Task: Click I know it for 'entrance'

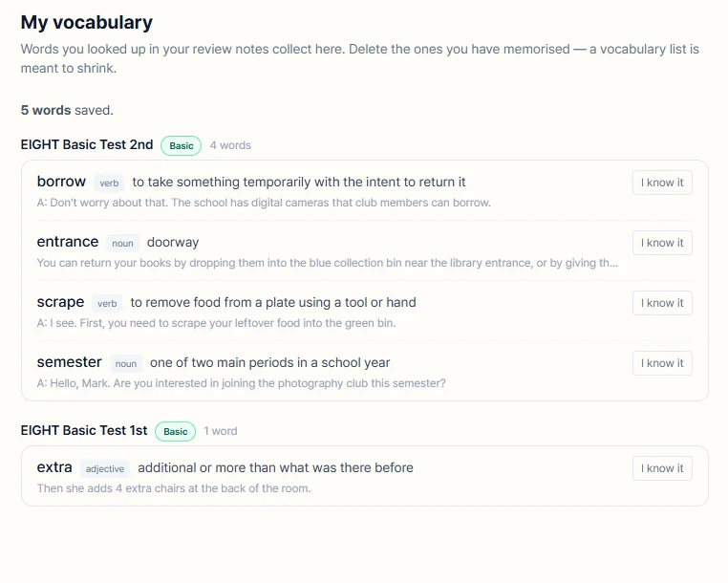Action: pyautogui.click(x=662, y=243)
